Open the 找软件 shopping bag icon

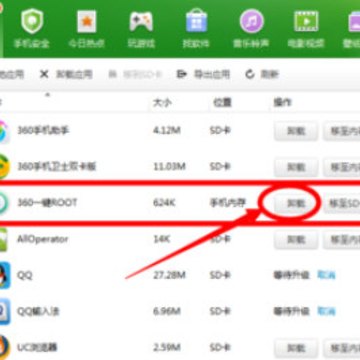(x=196, y=21)
